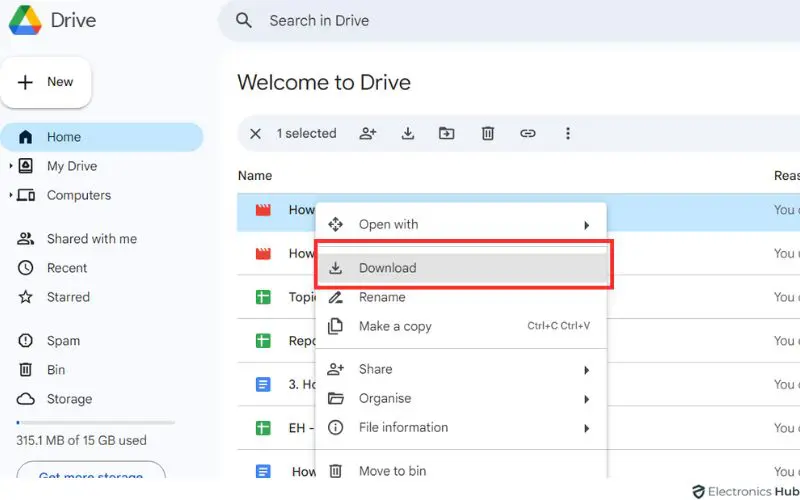Clear selection with the X icon
Screen dimensions: 800x500
255,133
